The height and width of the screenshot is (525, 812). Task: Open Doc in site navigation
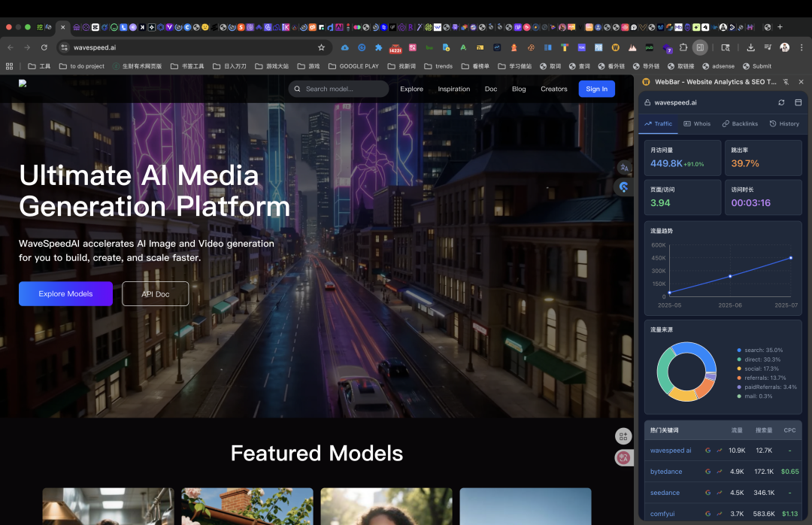491,90
